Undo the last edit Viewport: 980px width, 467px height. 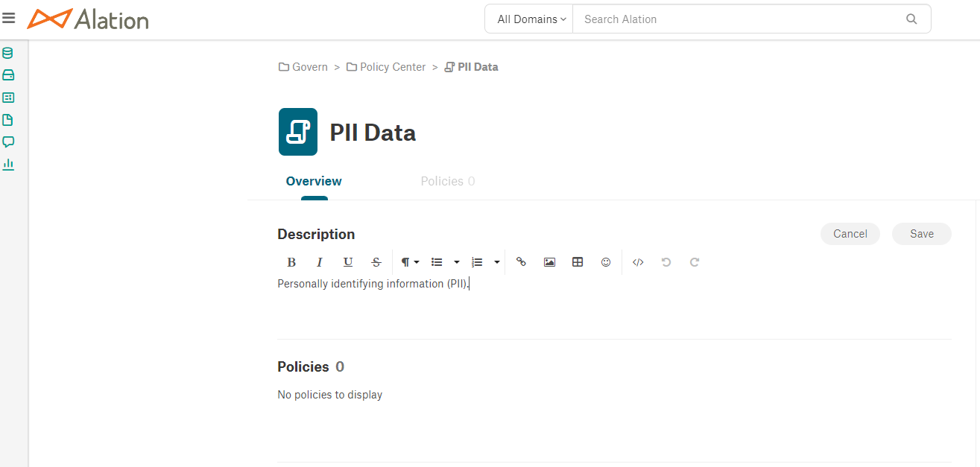pos(666,262)
